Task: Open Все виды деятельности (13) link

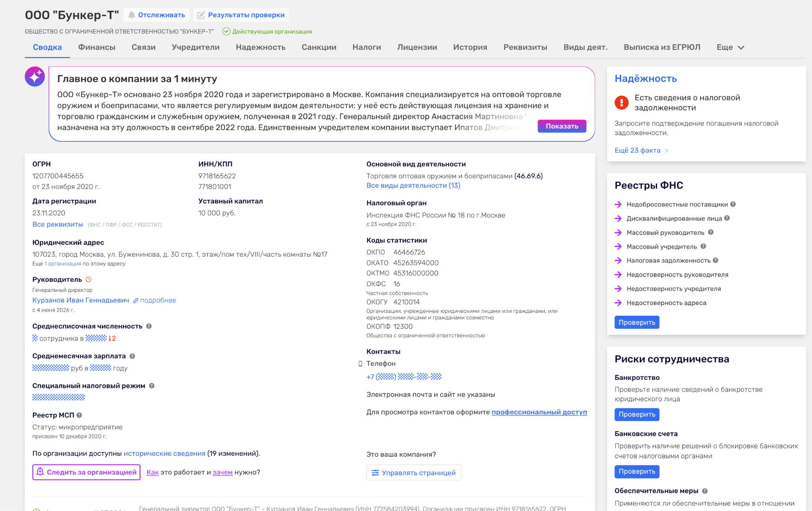Action: (x=413, y=185)
